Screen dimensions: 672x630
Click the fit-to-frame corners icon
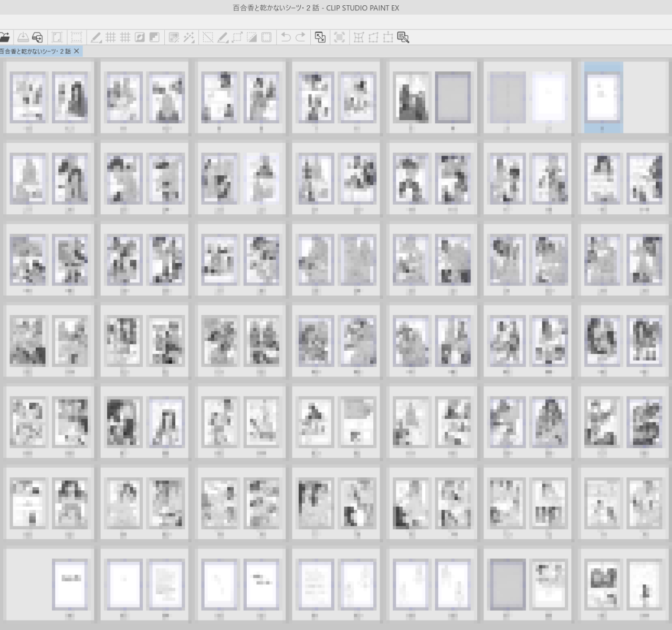coord(340,37)
